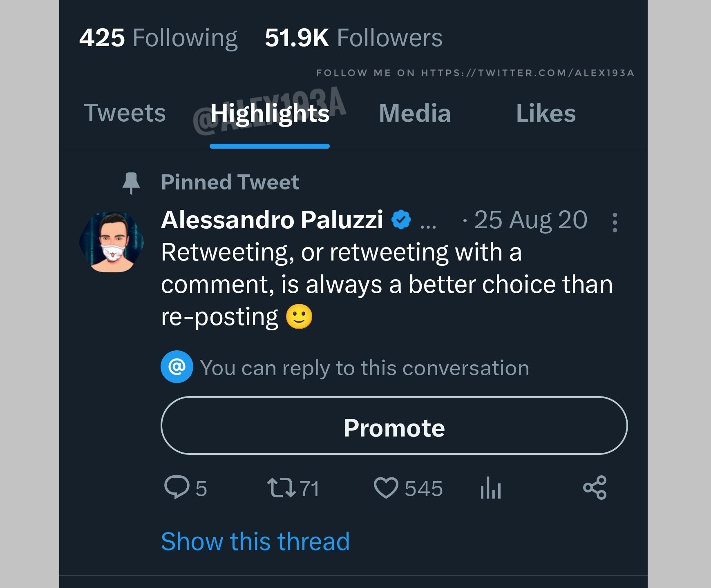Screen dimensions: 711x588
Task: Go to the Likes tab
Action: pyautogui.click(x=546, y=113)
